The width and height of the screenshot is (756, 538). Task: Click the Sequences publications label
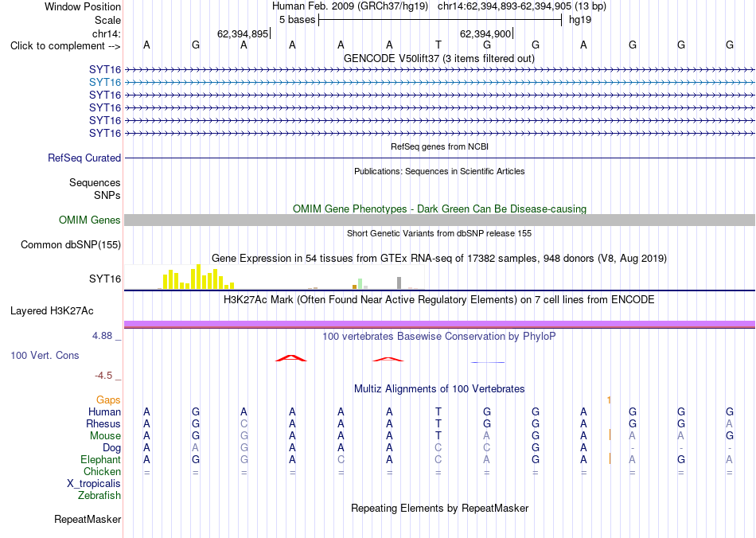click(x=95, y=183)
